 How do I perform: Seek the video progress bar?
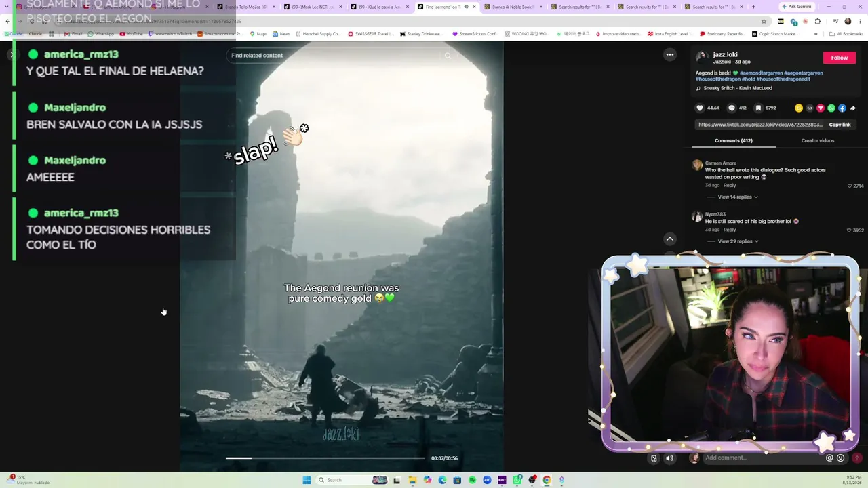[x=325, y=458]
